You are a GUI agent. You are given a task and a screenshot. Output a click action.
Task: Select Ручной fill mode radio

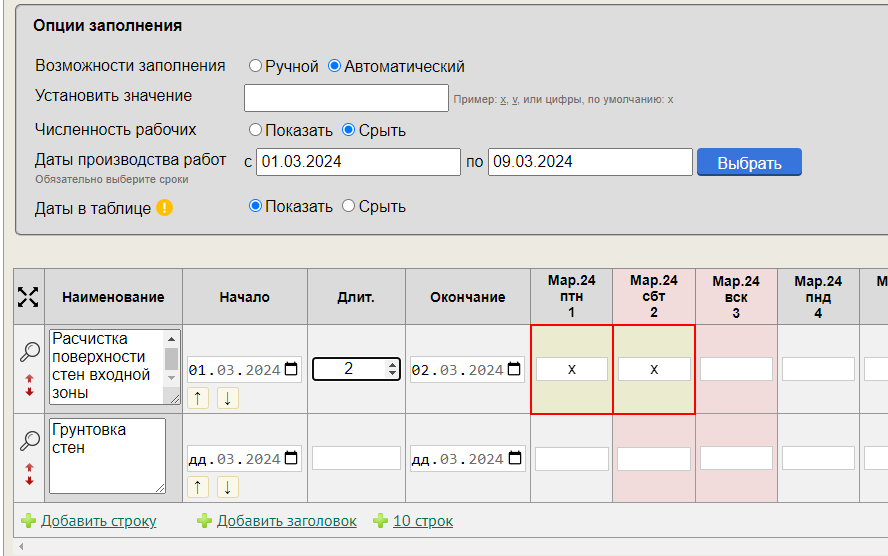(x=255, y=66)
